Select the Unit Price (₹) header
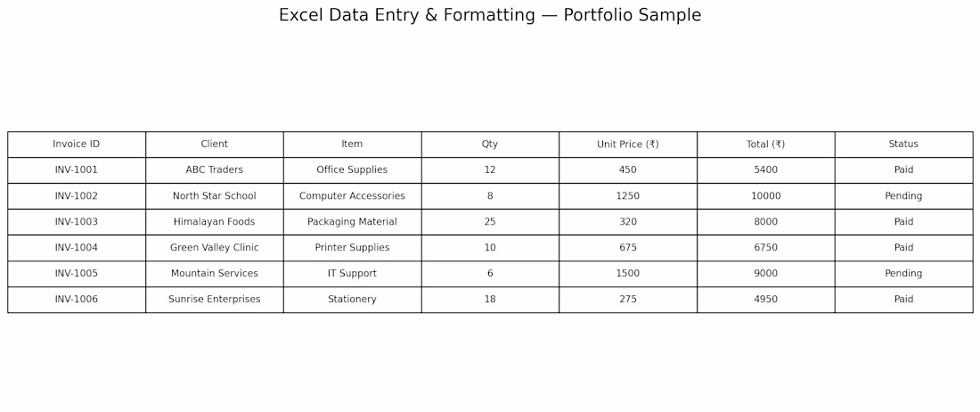This screenshot has width=980, height=412. click(x=628, y=144)
